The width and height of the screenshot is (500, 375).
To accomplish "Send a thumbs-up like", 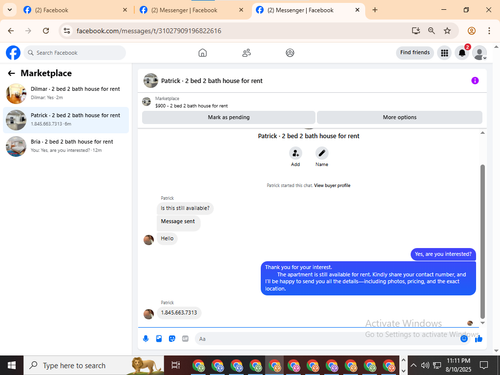I will tap(479, 339).
